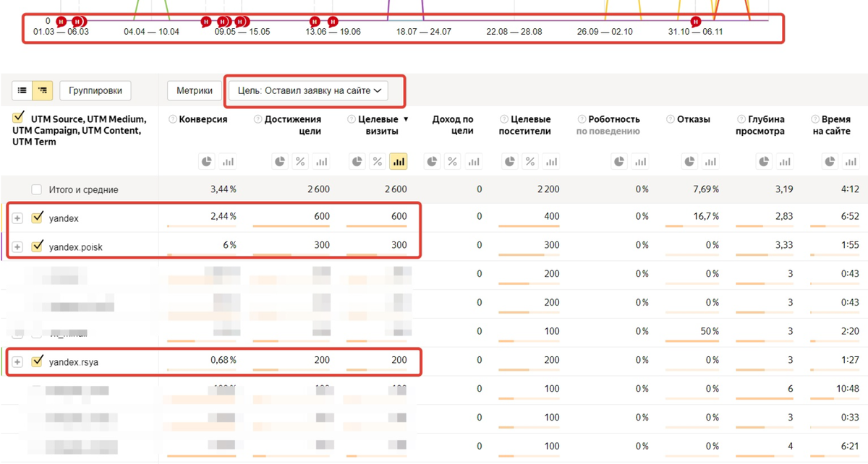Select pie chart icon under Отказы column
The height and width of the screenshot is (464, 868).
pyautogui.click(x=689, y=162)
